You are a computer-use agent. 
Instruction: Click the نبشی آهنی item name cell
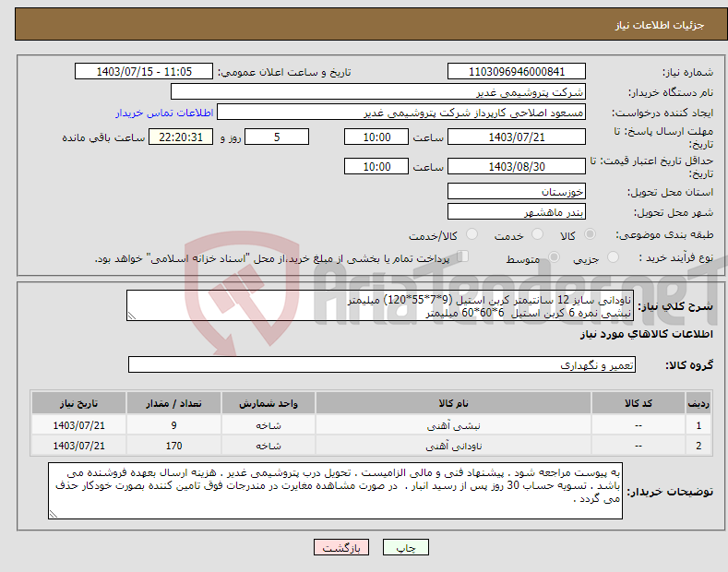pyautogui.click(x=453, y=425)
